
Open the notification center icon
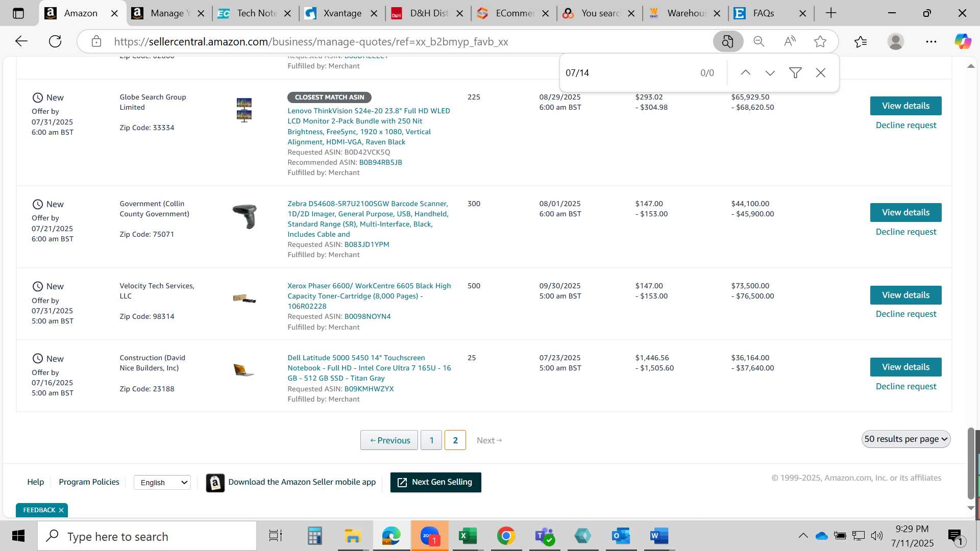955,536
